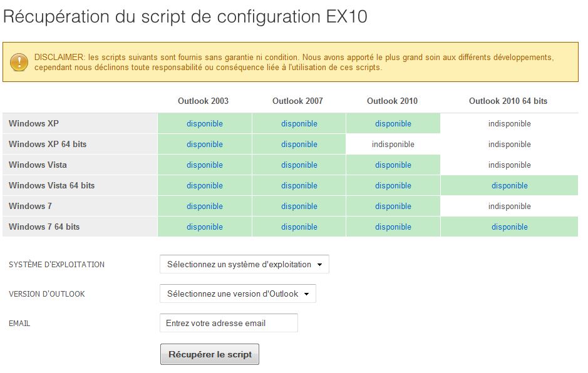Select disponible for Windows Vista with Outlook 2010
Viewport: 588px width, 373px height.
pyautogui.click(x=393, y=165)
